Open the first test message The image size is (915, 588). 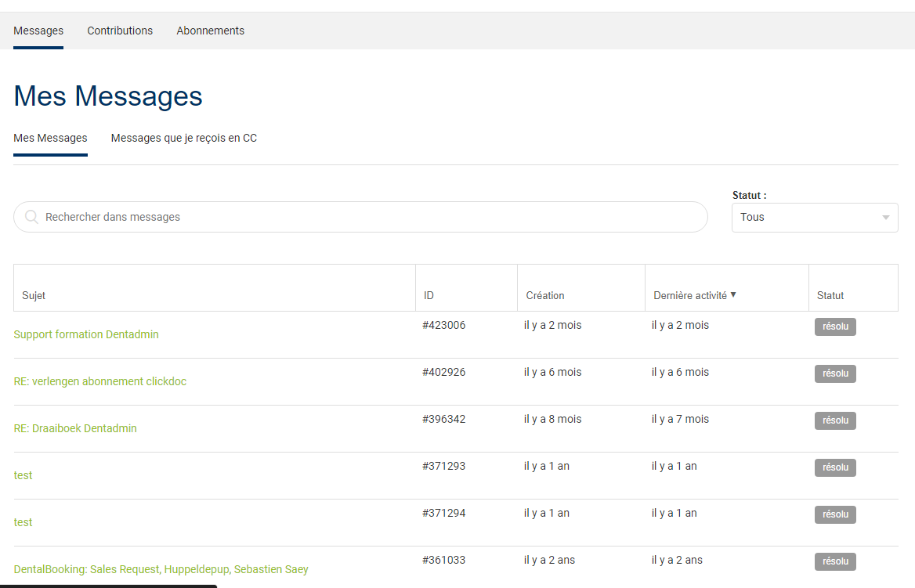tap(23, 475)
